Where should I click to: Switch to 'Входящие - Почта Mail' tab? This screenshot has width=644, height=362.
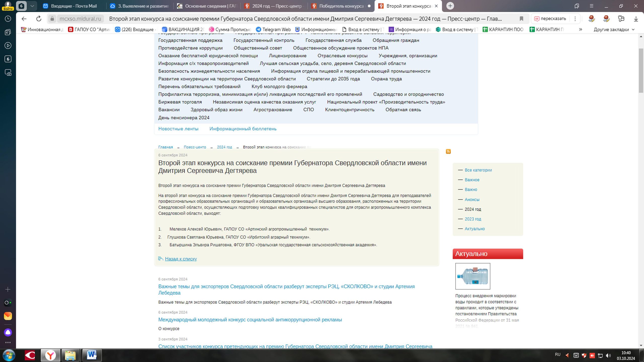(73, 6)
